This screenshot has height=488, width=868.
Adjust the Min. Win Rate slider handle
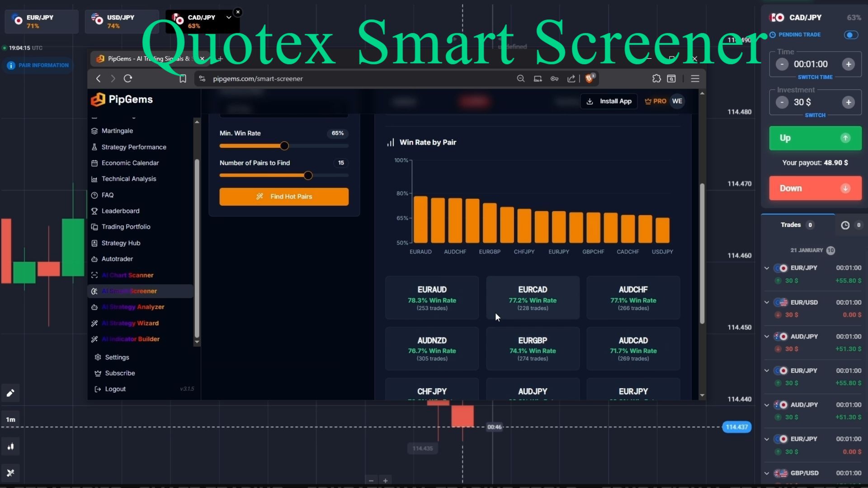(x=284, y=146)
